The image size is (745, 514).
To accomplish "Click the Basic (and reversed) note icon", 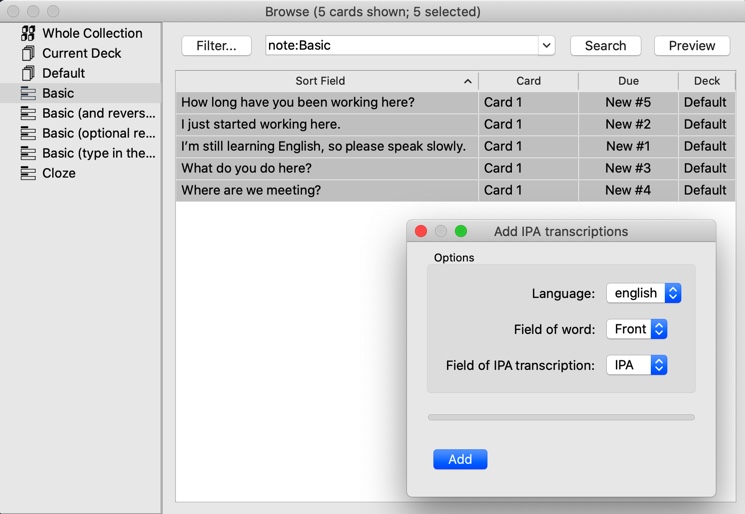I will click(x=28, y=113).
